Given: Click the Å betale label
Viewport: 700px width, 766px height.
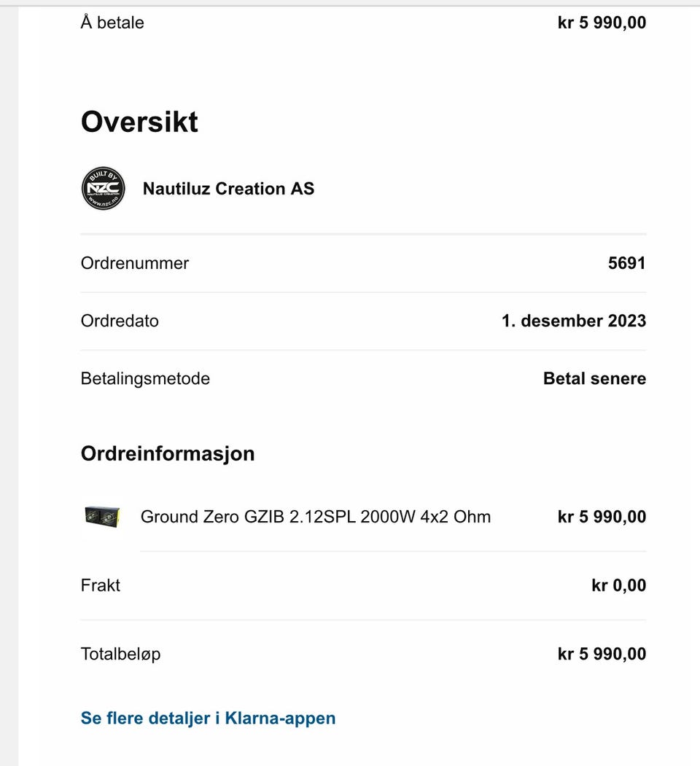Looking at the screenshot, I should (x=112, y=23).
